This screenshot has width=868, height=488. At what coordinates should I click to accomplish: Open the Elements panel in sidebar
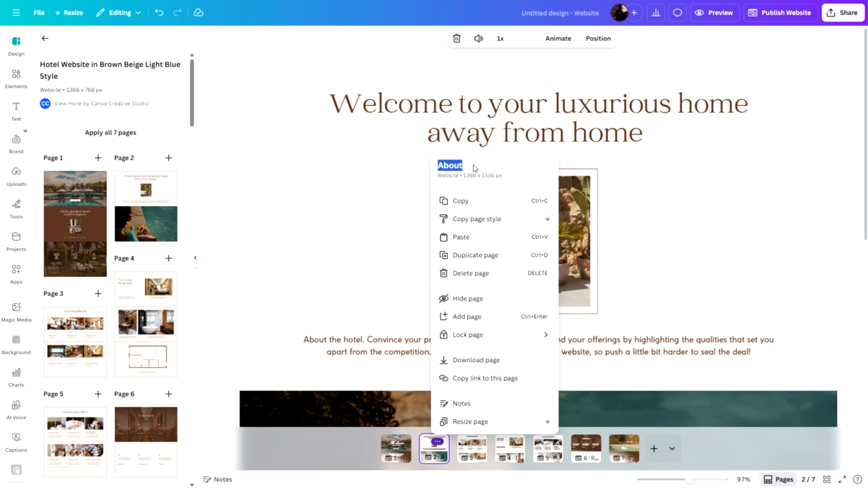(16, 79)
